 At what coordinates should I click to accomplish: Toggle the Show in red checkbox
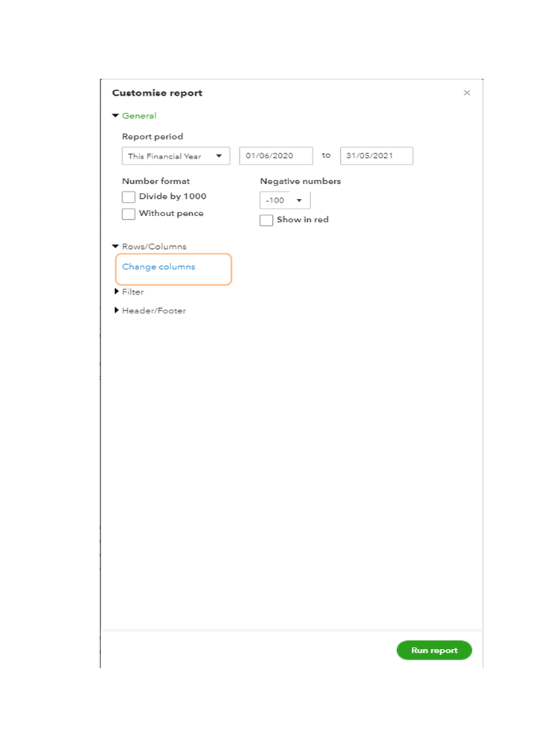click(x=266, y=221)
